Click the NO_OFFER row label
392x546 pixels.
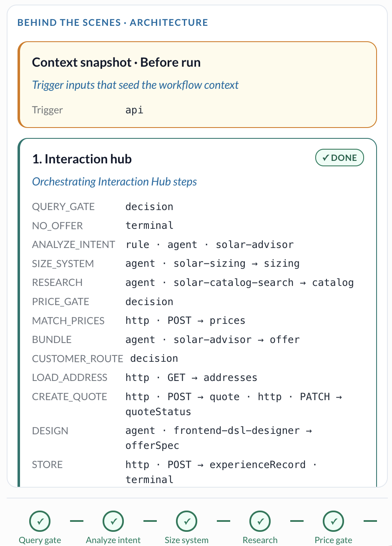[x=58, y=226]
